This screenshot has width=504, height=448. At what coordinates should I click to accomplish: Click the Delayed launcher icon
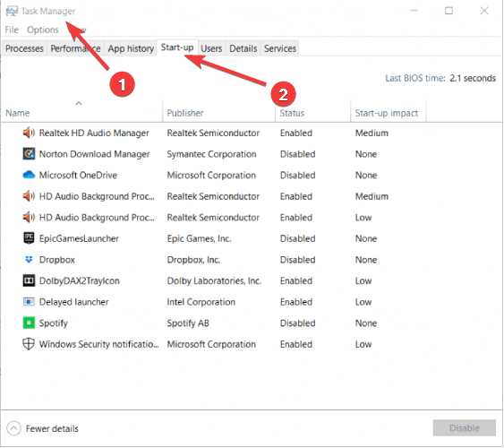29,302
